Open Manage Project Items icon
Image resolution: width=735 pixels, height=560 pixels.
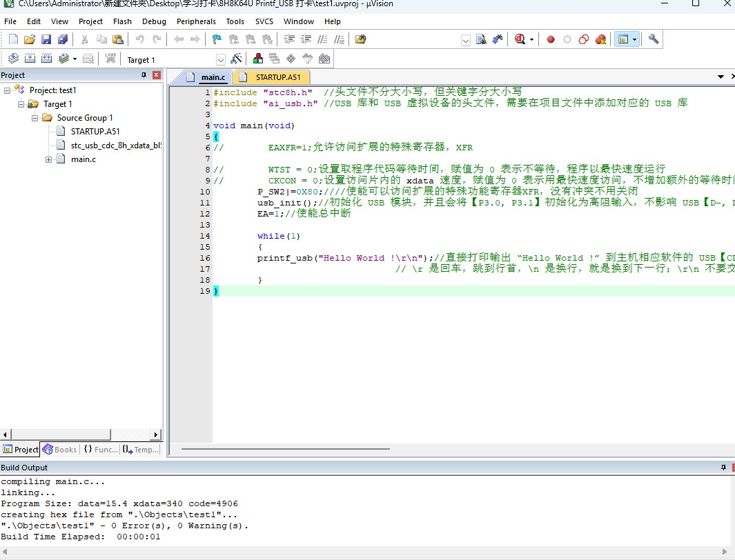pyautogui.click(x=258, y=59)
